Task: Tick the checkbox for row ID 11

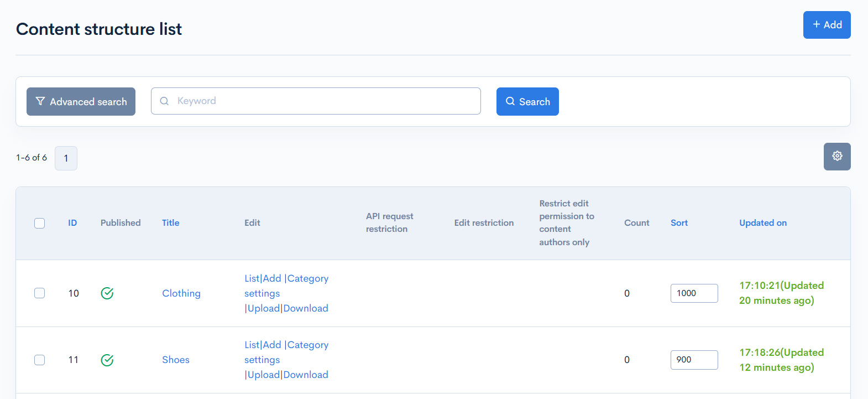Action: (40, 360)
